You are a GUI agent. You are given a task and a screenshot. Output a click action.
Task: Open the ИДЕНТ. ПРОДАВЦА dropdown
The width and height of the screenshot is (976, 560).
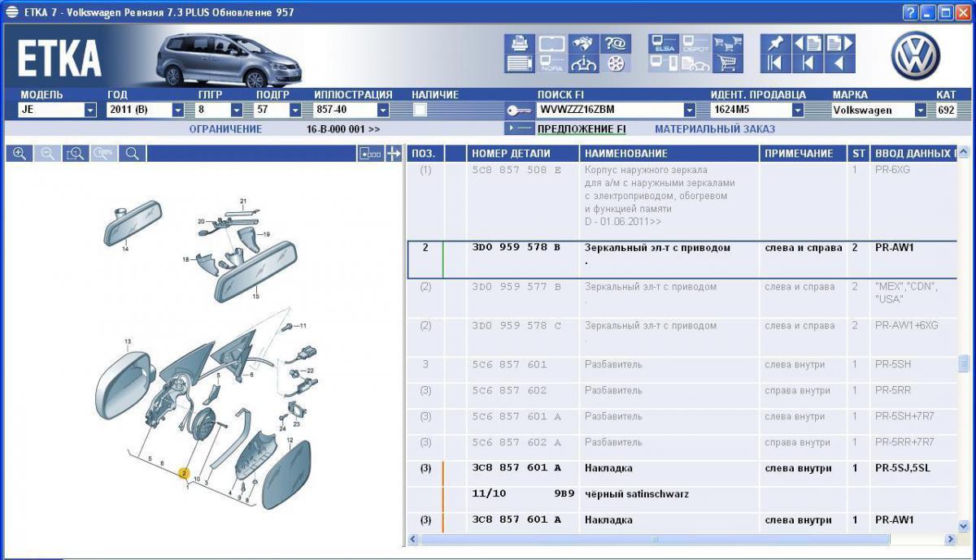pyautogui.click(x=798, y=111)
